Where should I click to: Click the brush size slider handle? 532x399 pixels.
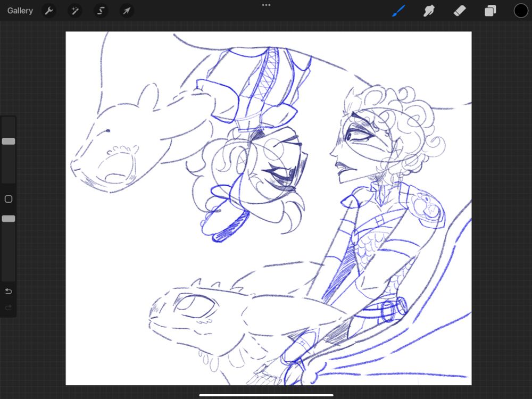pyautogui.click(x=9, y=141)
